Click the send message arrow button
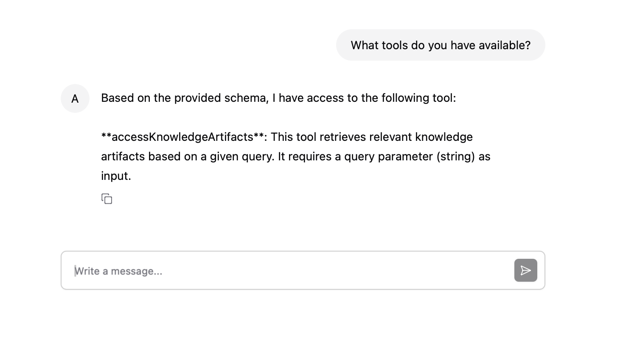Image resolution: width=623 pixels, height=364 pixels. [x=525, y=270]
